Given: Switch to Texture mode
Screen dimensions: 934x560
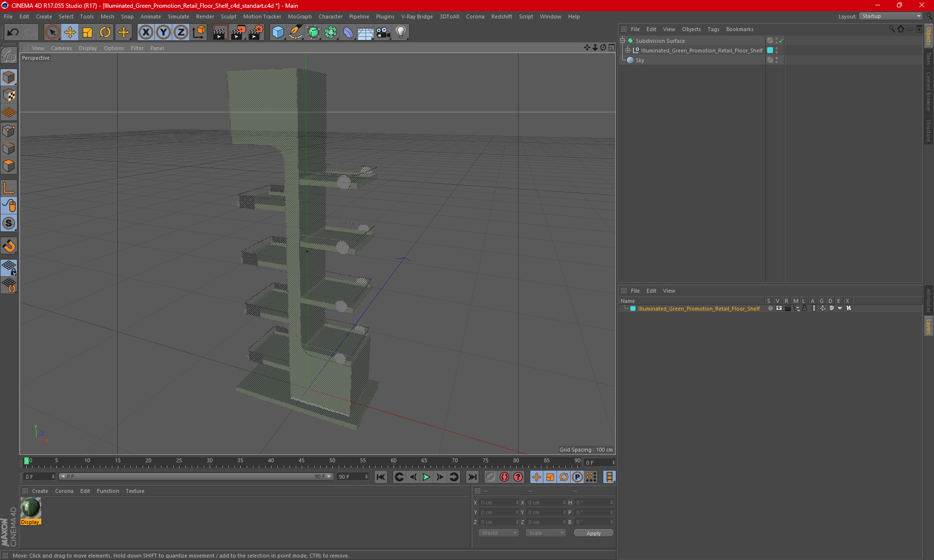Looking at the screenshot, I should 9,95.
